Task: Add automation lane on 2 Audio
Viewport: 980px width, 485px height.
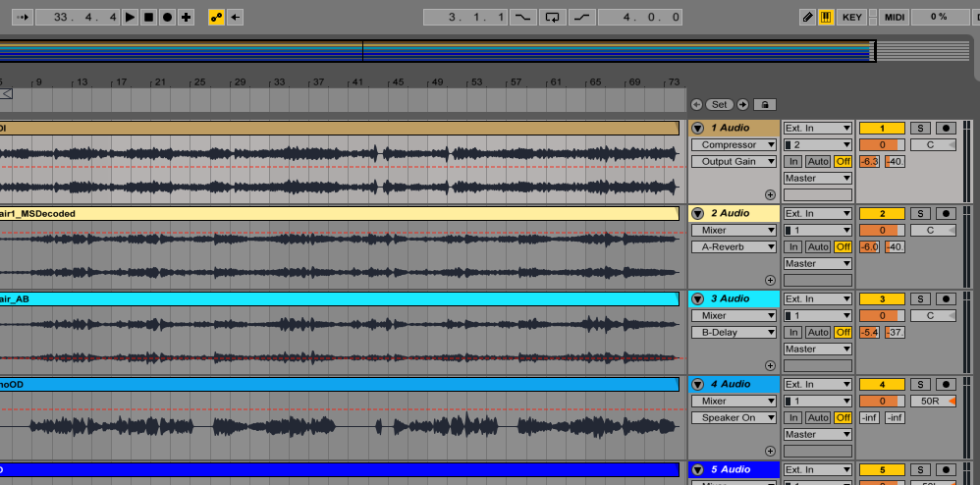Action: point(770,280)
